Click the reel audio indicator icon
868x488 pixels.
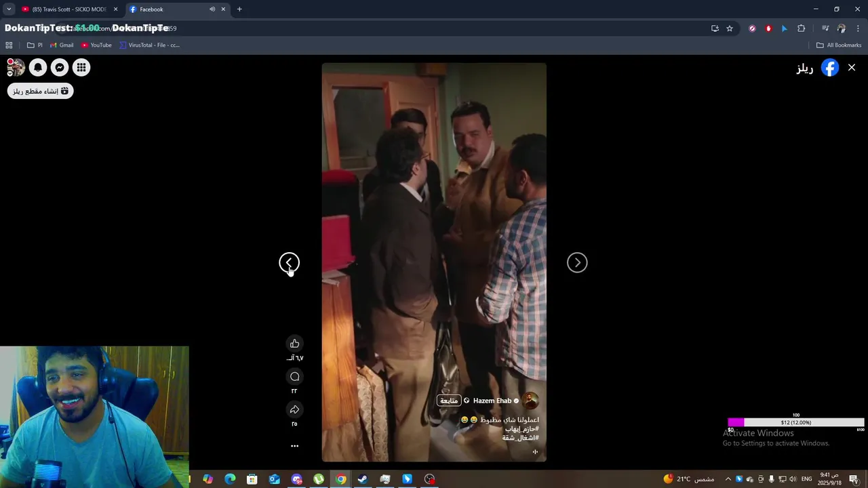coord(535,452)
